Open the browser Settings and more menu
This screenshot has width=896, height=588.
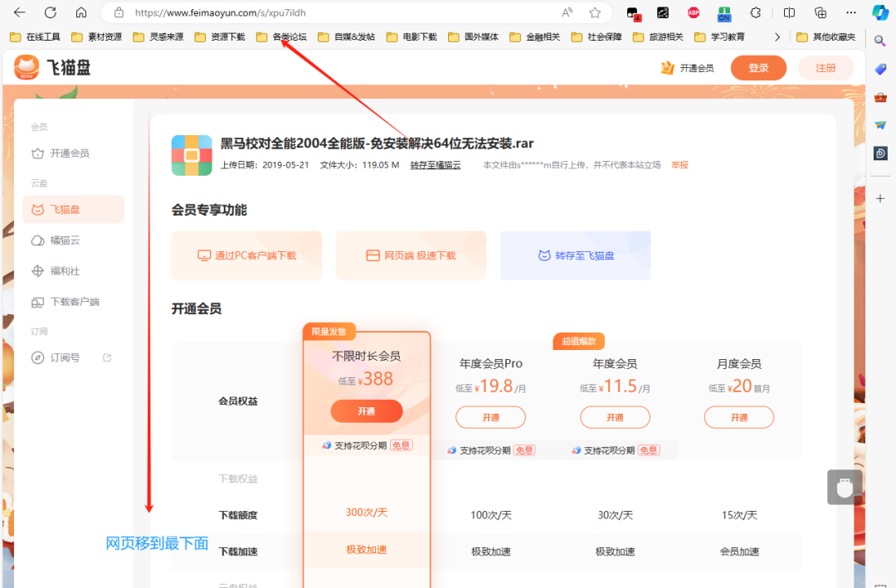(x=851, y=12)
